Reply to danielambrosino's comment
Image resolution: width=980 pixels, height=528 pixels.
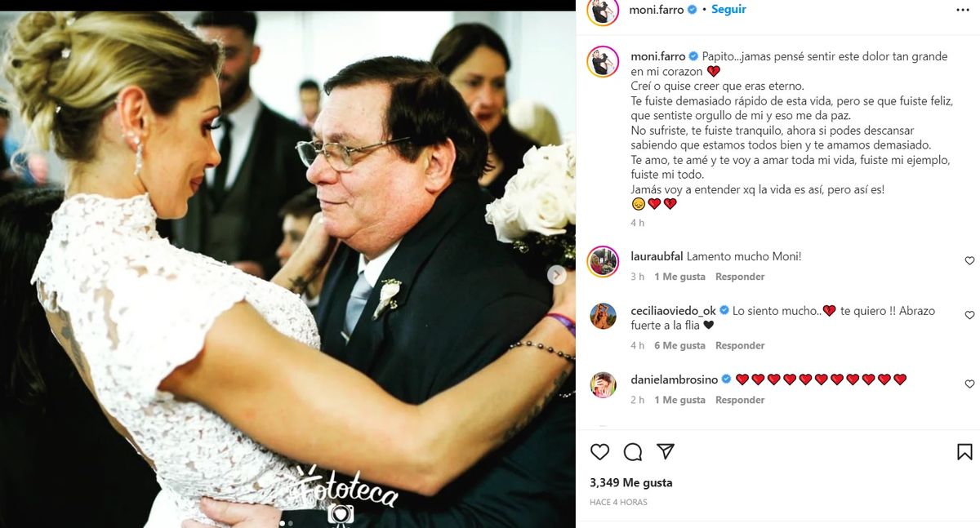click(740, 400)
